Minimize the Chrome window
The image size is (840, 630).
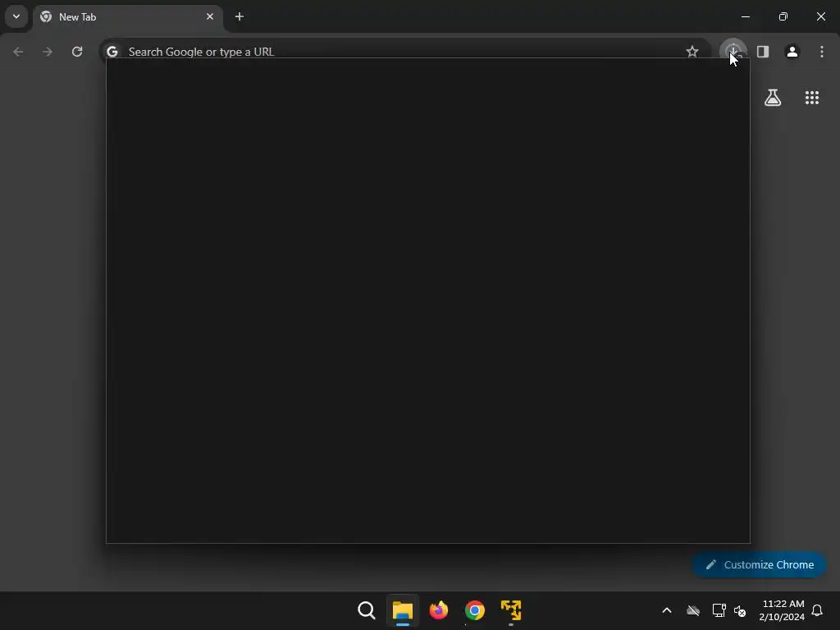746,16
